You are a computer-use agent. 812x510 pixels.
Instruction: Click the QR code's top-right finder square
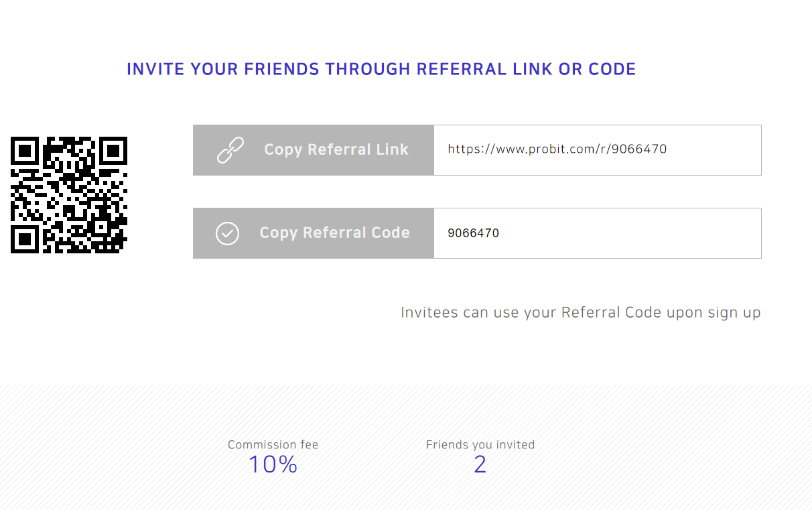pos(113,151)
